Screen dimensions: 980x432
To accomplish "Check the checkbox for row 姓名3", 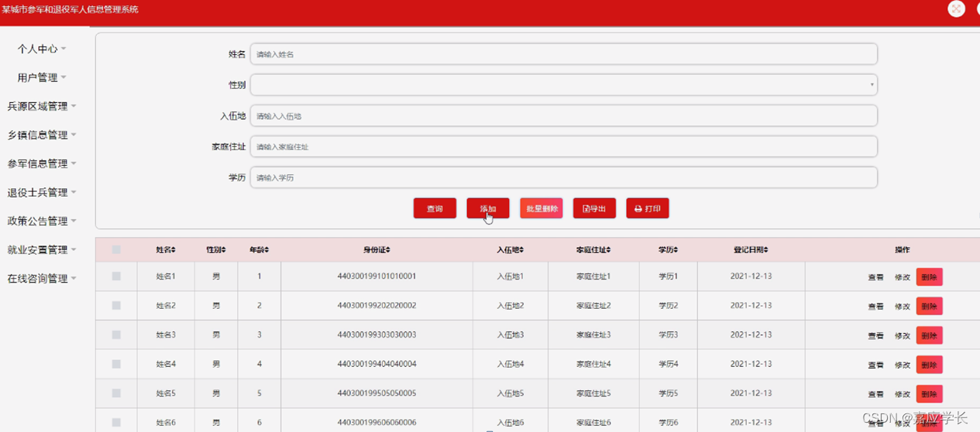I will [x=116, y=335].
